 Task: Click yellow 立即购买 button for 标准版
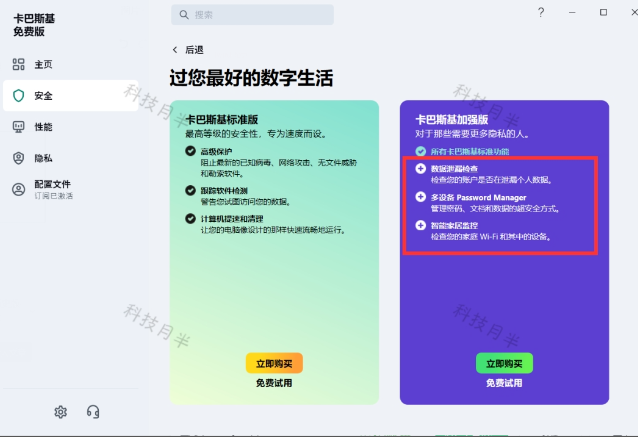274,363
